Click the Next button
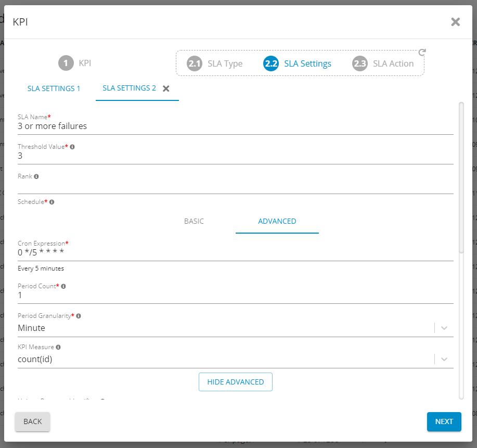This screenshot has height=448, width=477. 444,421
